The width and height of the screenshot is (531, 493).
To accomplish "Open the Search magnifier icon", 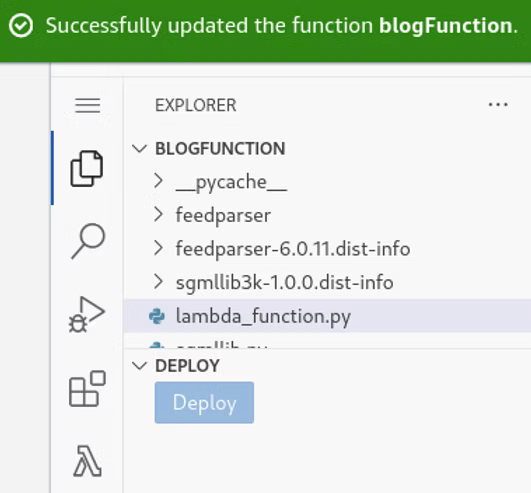I will (x=88, y=241).
